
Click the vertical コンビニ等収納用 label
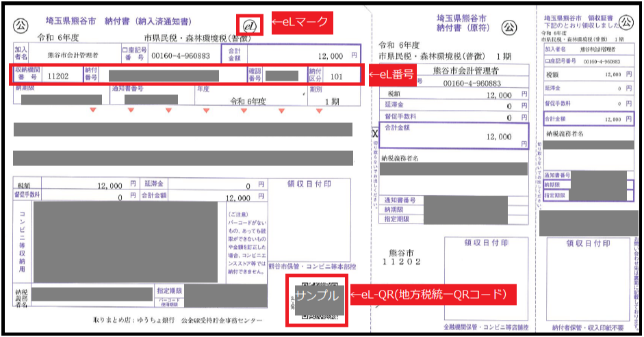pos(22,242)
